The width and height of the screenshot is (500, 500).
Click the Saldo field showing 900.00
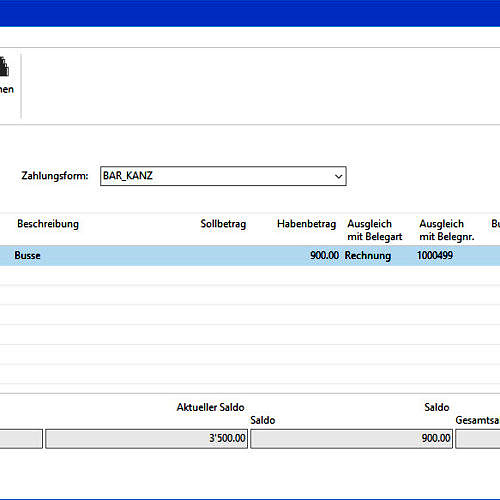click(x=351, y=438)
